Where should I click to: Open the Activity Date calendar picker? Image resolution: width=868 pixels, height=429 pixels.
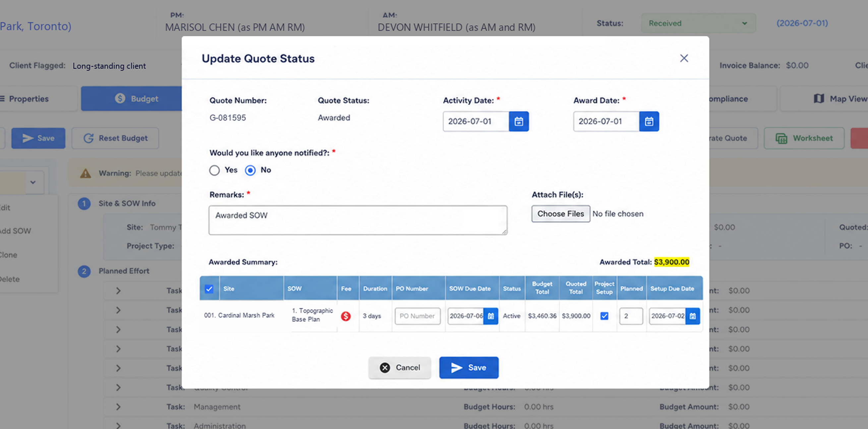(x=519, y=121)
